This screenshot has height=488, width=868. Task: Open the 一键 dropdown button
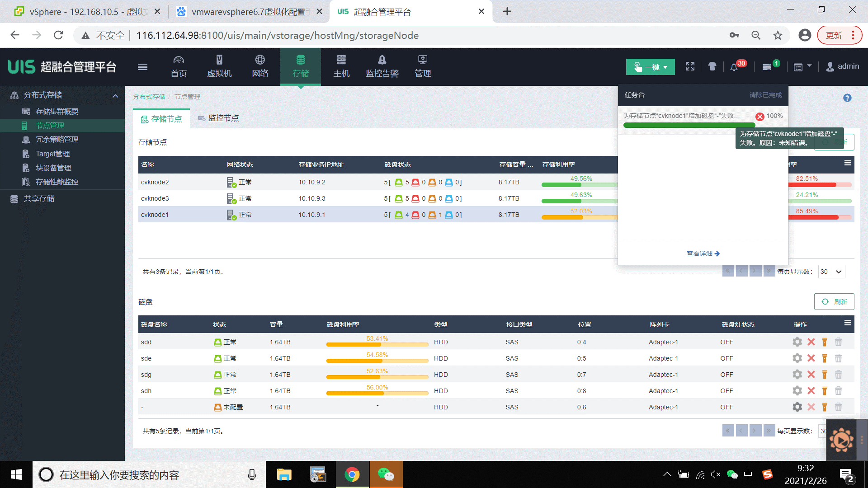pos(650,67)
